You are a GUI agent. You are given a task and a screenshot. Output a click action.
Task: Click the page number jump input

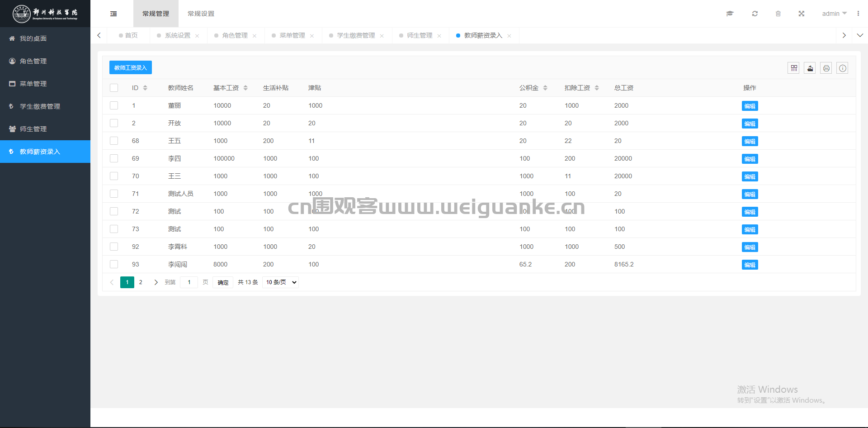(189, 282)
